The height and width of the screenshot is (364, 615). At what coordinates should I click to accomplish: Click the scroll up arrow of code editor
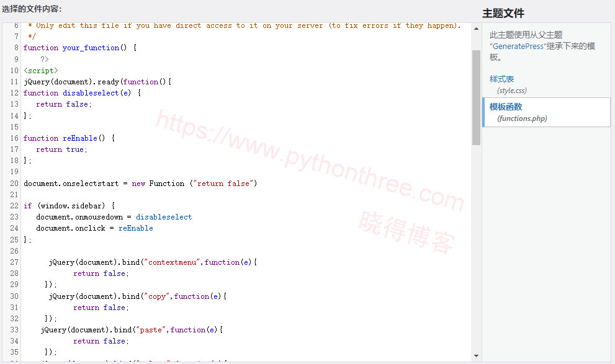pyautogui.click(x=476, y=29)
